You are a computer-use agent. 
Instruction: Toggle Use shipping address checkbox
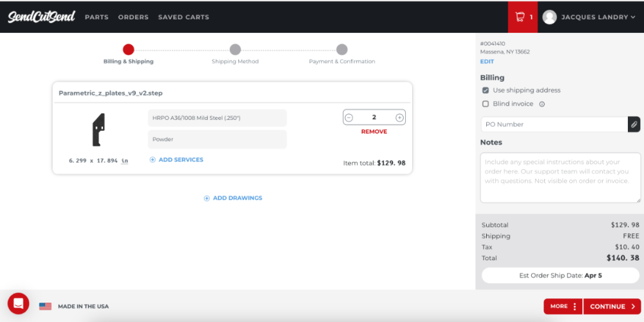[486, 90]
